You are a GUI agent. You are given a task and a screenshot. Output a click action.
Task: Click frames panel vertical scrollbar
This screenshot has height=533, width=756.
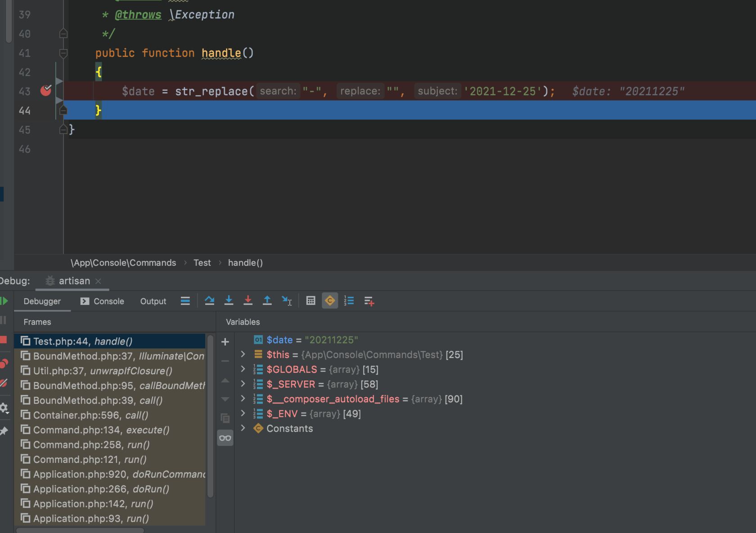(x=210, y=416)
